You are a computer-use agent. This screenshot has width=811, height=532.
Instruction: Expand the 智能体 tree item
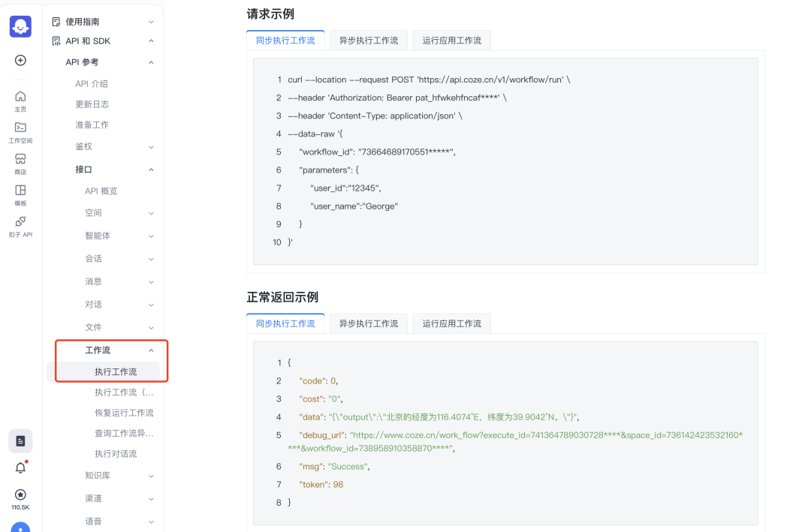(x=119, y=236)
